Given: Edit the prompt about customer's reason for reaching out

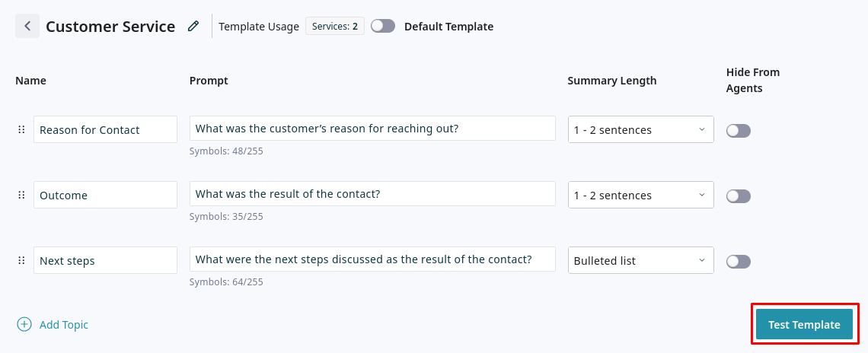Looking at the screenshot, I should (x=372, y=129).
